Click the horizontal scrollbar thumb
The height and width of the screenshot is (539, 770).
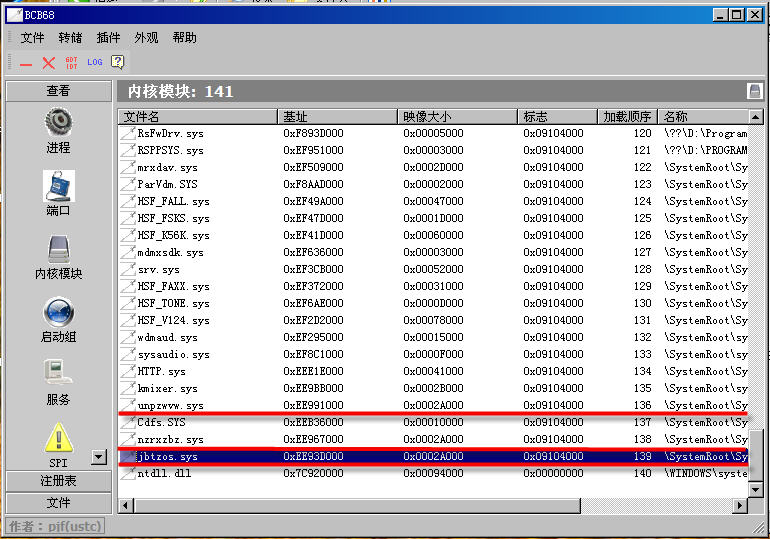(357, 505)
